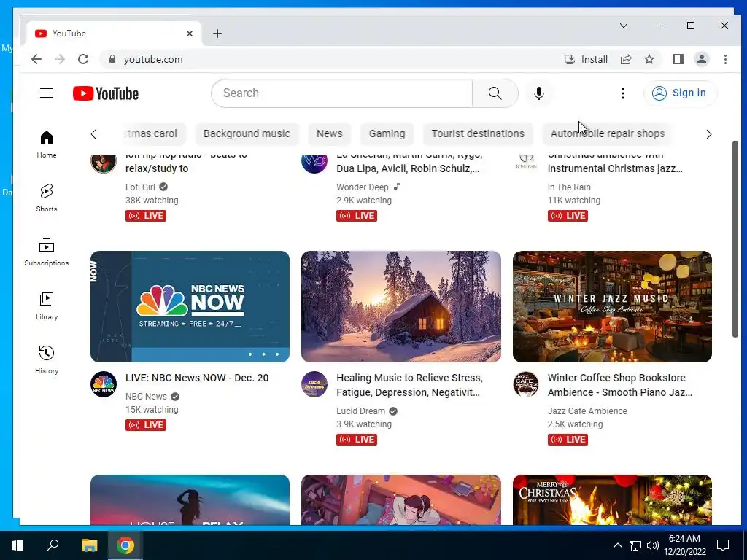Screen dimensions: 747x560
Task: Open the YouTube hamburger guide menu
Action: tap(46, 93)
